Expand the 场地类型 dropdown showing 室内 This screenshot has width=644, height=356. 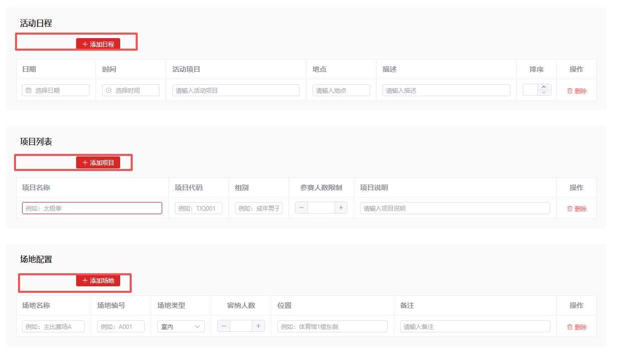tap(181, 326)
